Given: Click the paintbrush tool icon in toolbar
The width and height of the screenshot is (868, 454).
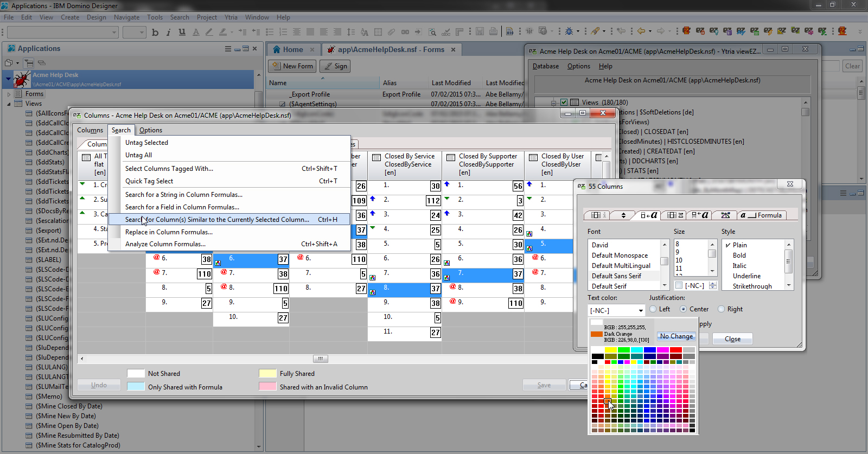Looking at the screenshot, I should [596, 31].
